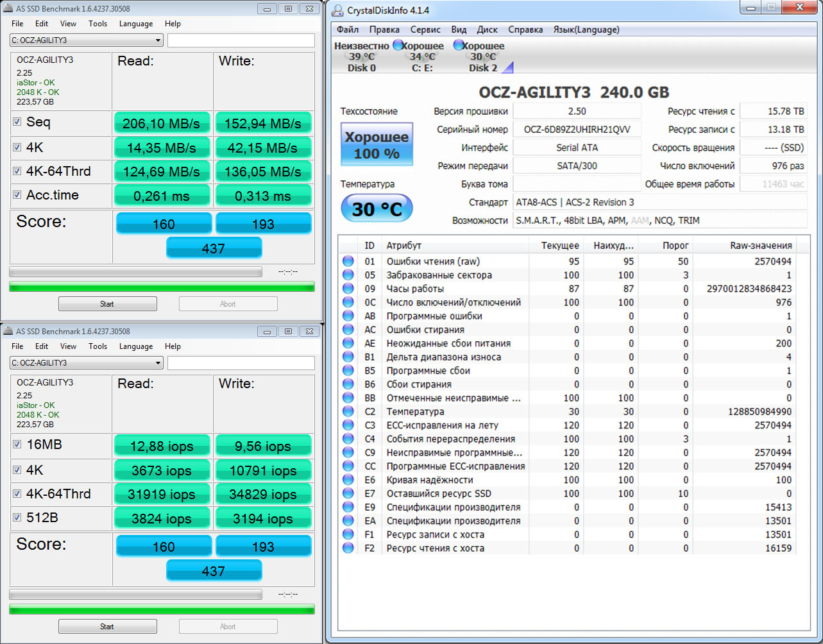
Task: Click the Хорошее 100 % health status button
Action: 377,145
